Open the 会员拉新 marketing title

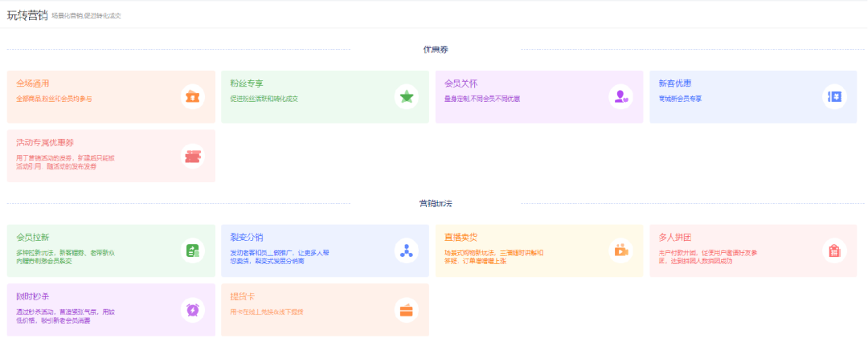coord(33,238)
